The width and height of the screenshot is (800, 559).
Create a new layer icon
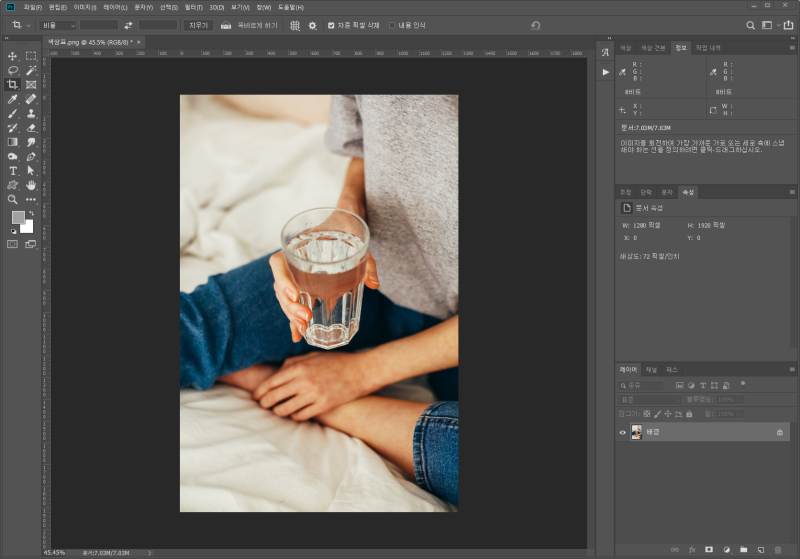click(761, 549)
